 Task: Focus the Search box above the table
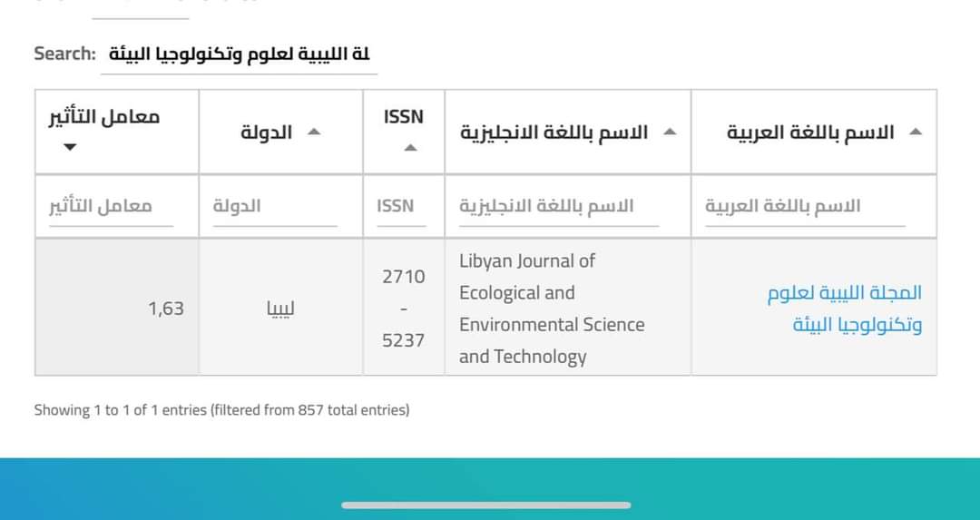(x=239, y=54)
